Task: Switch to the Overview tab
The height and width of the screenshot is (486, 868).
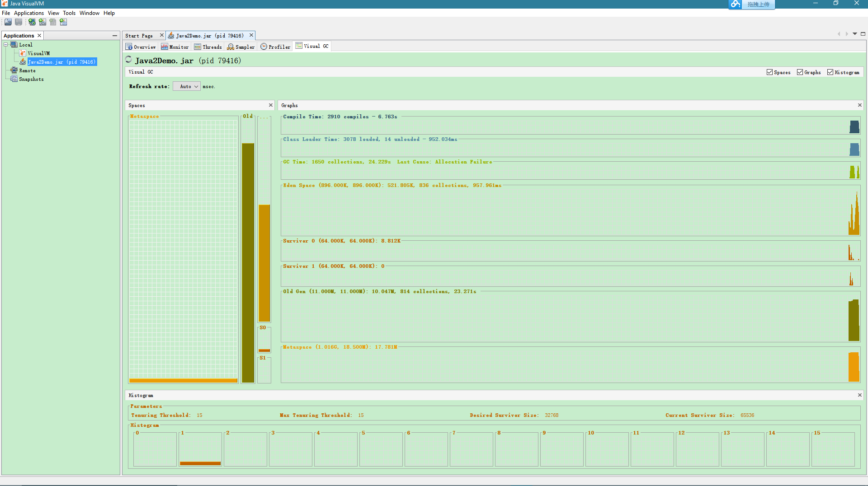Action: click(x=141, y=47)
